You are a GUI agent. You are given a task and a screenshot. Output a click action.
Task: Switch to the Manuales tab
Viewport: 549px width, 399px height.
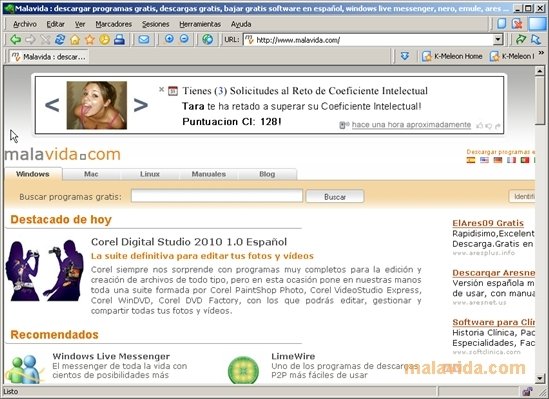[x=209, y=174]
